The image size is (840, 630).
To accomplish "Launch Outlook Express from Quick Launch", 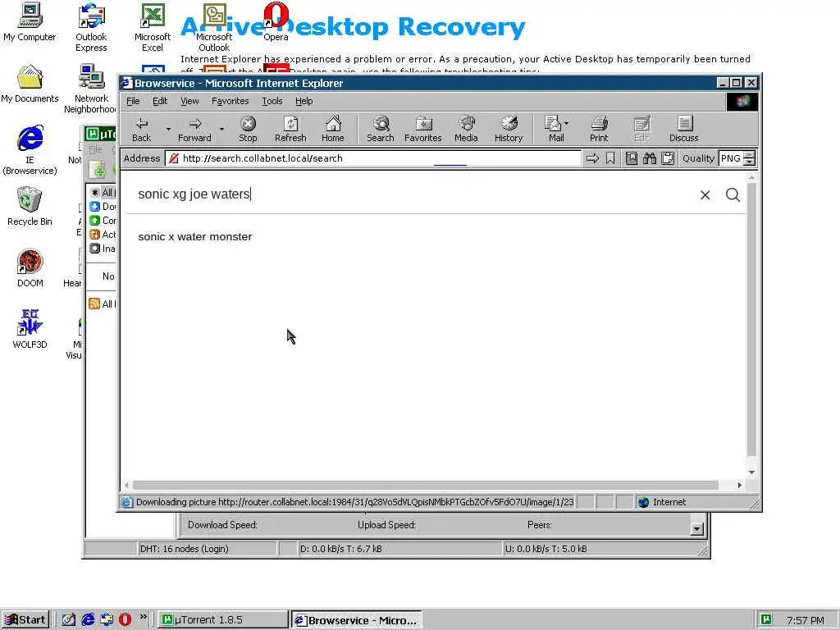I will [107, 620].
